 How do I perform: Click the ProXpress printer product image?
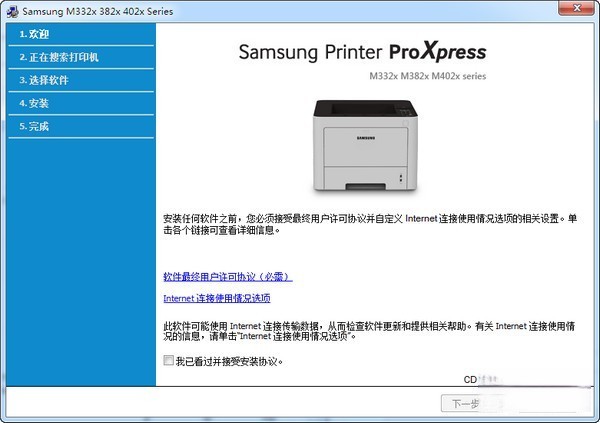[365, 145]
